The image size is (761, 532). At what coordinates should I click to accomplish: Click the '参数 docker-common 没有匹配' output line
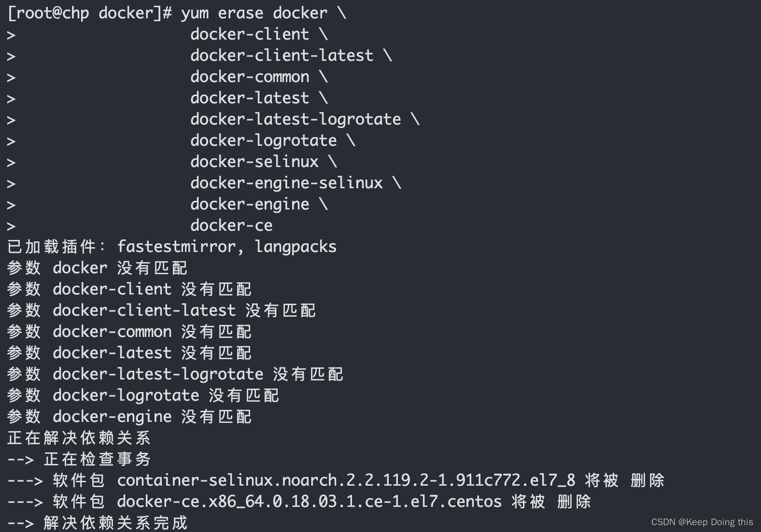click(x=129, y=332)
